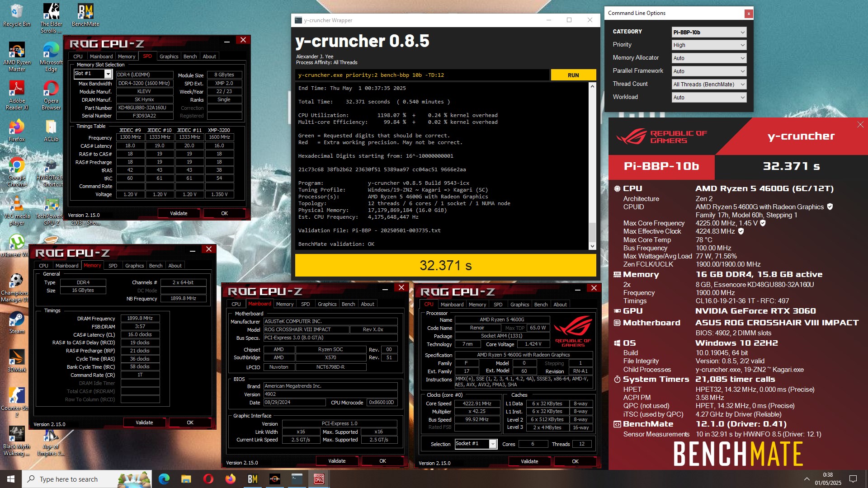Open Microsoft Edge desktop shortcut
This screenshot has height=488, width=868.
[51, 56]
